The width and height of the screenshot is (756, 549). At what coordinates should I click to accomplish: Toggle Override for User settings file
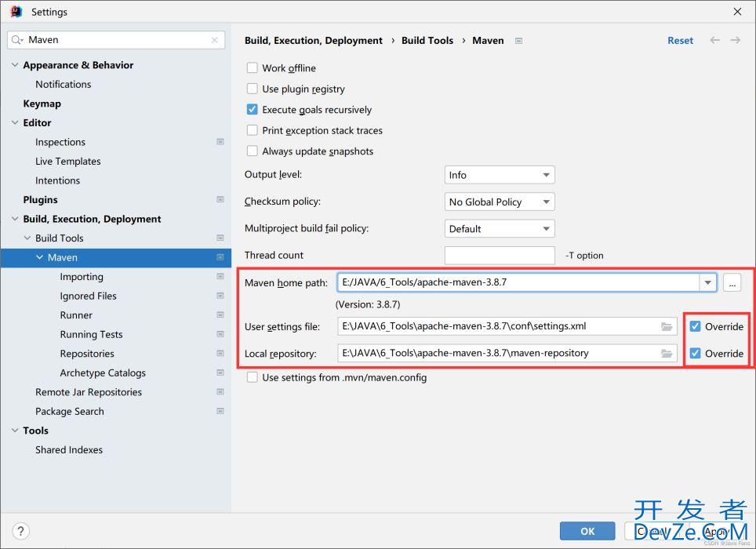pos(696,326)
